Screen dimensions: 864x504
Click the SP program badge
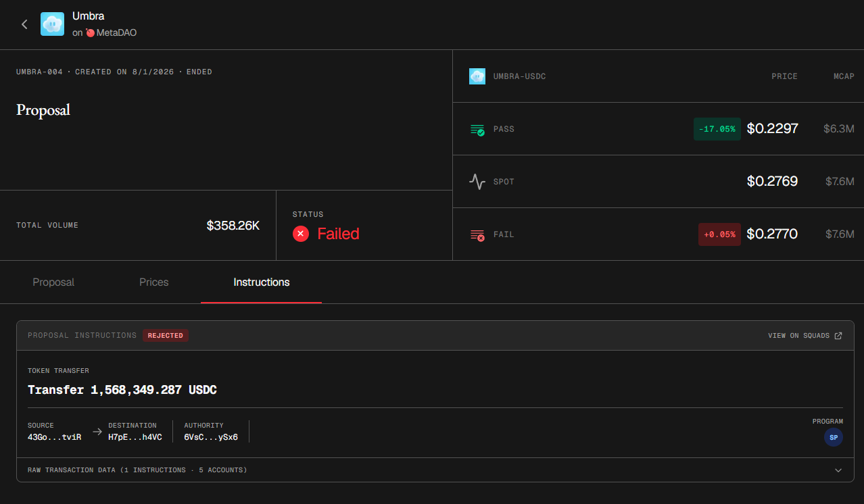834,438
